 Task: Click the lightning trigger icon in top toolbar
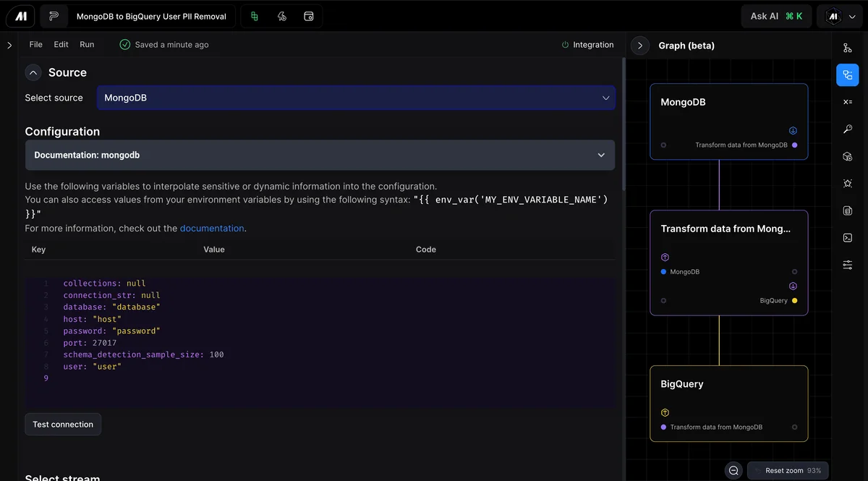[281, 16]
